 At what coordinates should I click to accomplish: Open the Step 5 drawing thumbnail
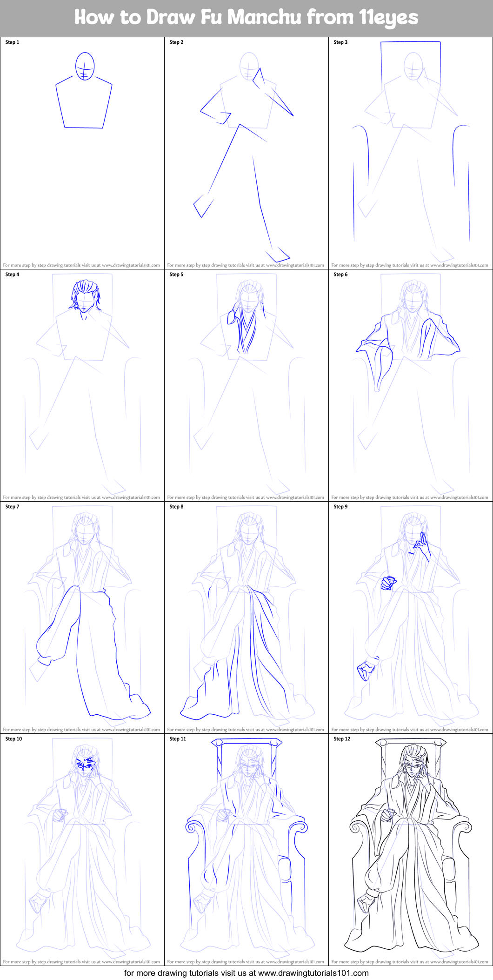point(246,385)
